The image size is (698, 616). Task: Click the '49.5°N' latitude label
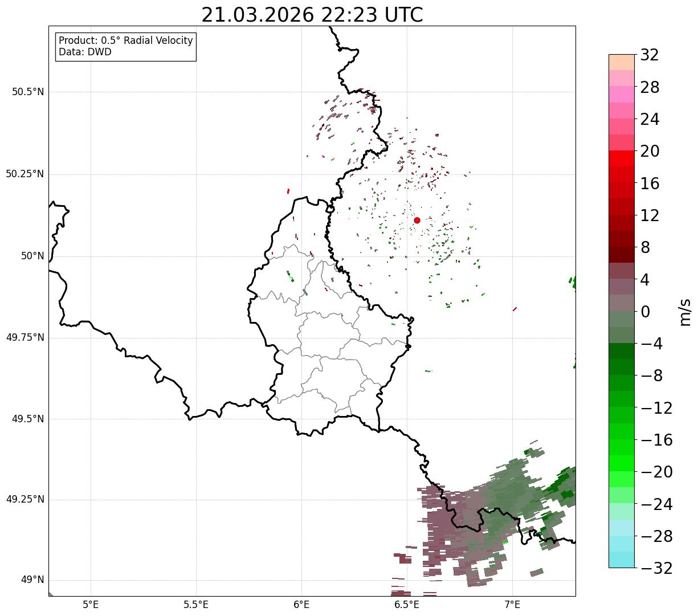28,419
